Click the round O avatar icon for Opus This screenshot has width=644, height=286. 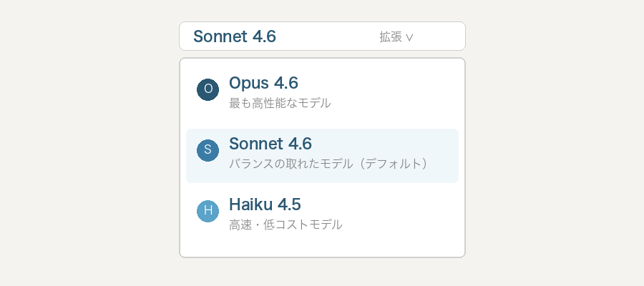coord(208,89)
